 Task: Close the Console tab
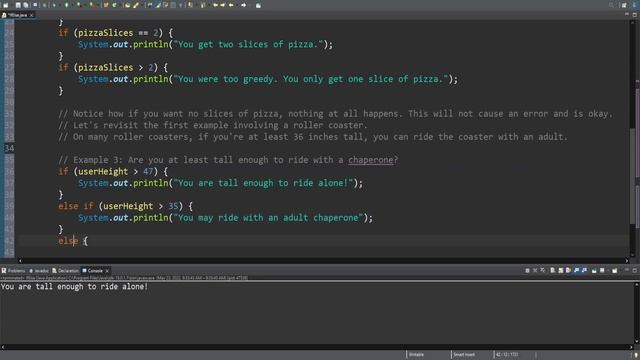(x=107, y=271)
